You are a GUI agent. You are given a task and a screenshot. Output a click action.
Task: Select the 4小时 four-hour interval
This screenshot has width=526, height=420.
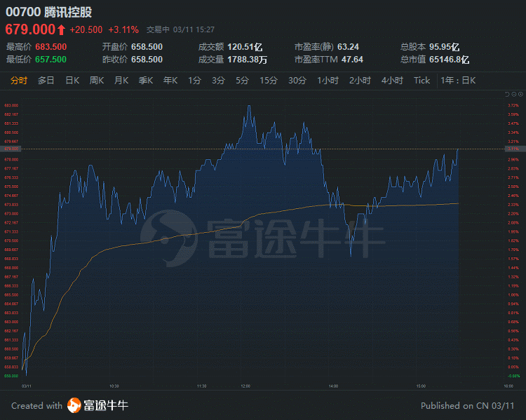tap(392, 81)
